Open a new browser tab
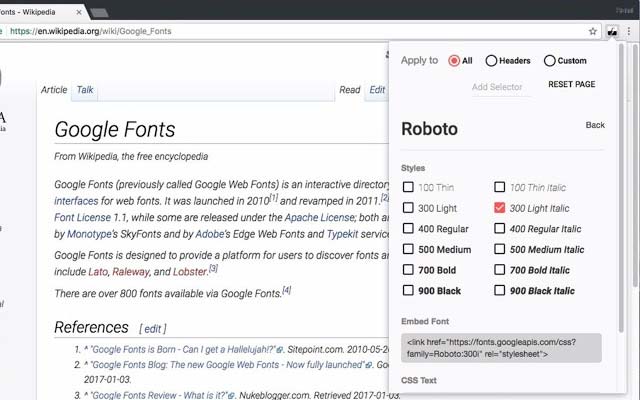The height and width of the screenshot is (400, 640). 100,12
